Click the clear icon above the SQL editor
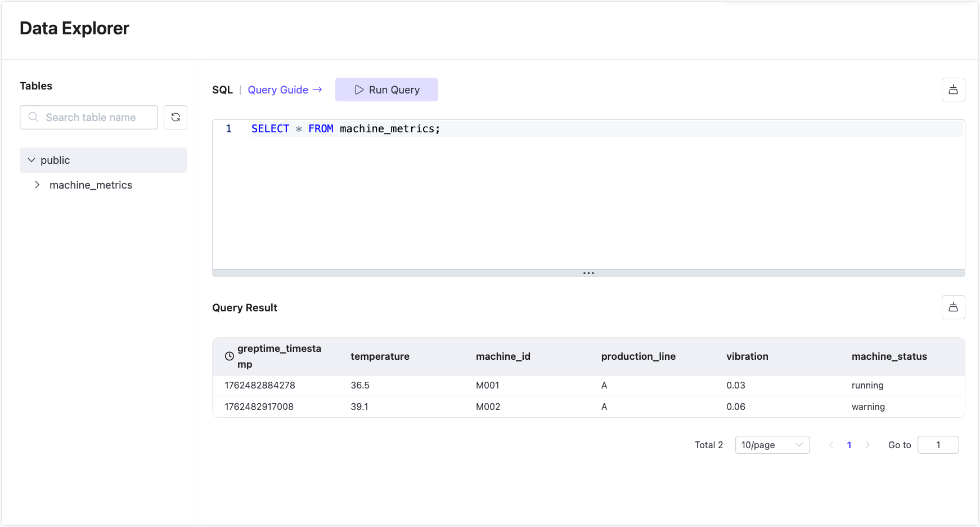The width and height of the screenshot is (980, 527). point(953,90)
